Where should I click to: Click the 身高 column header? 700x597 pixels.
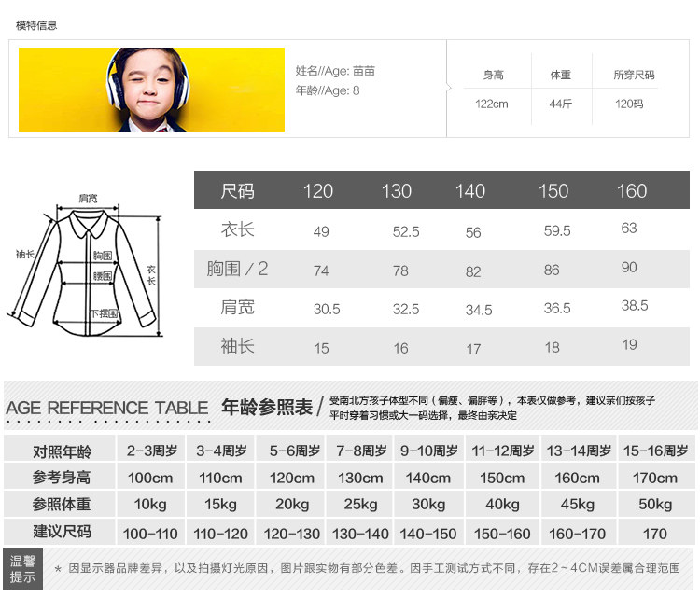(494, 75)
